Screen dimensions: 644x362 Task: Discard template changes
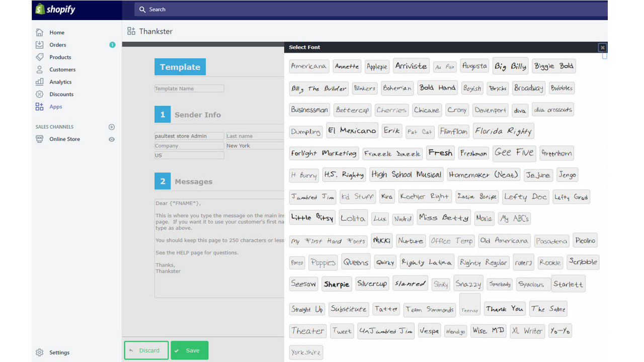(x=146, y=350)
